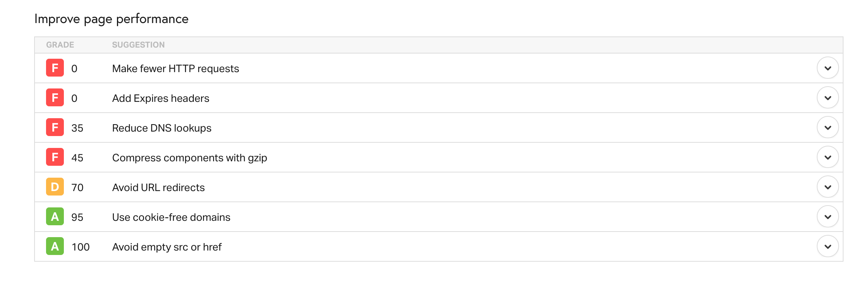Expand the Avoid URL redirects suggestion
Image resolution: width=868 pixels, height=281 pixels.
828,187
